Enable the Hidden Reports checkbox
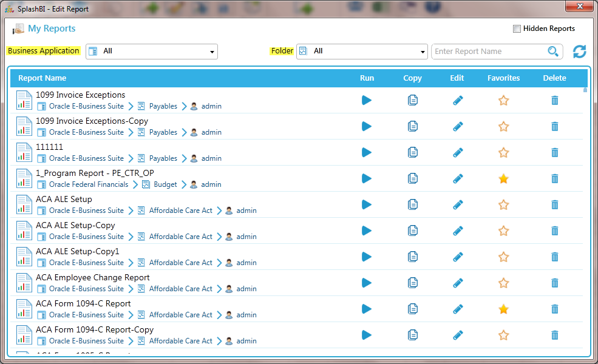 coord(517,29)
